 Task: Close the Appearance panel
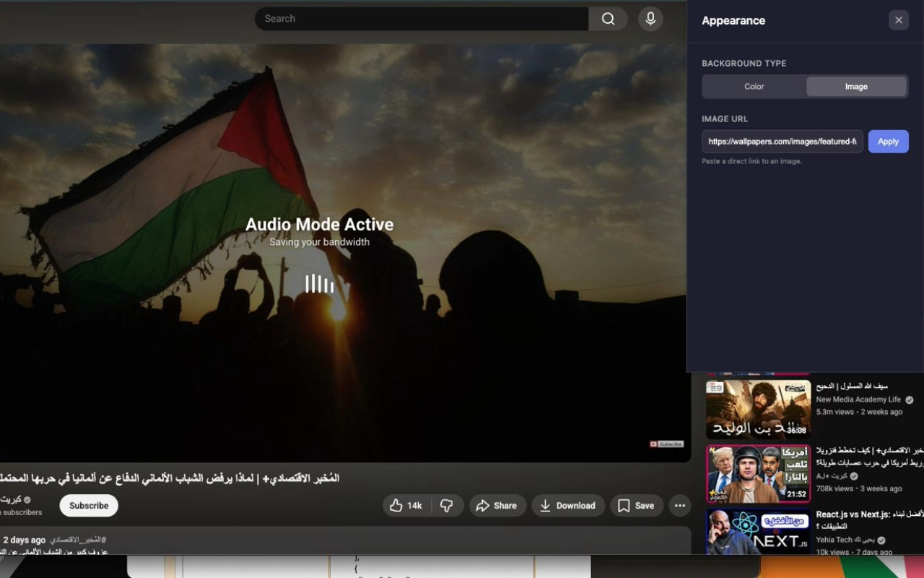(x=898, y=20)
